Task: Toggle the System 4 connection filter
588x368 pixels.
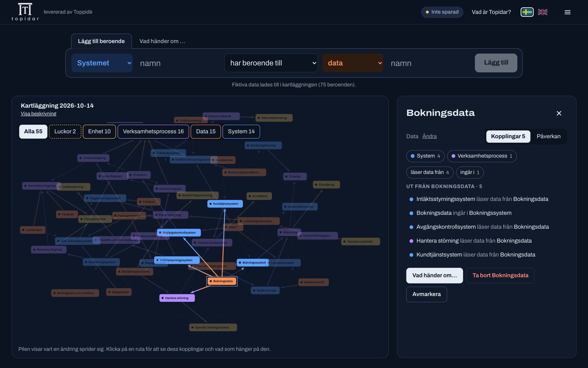Action: click(x=425, y=156)
